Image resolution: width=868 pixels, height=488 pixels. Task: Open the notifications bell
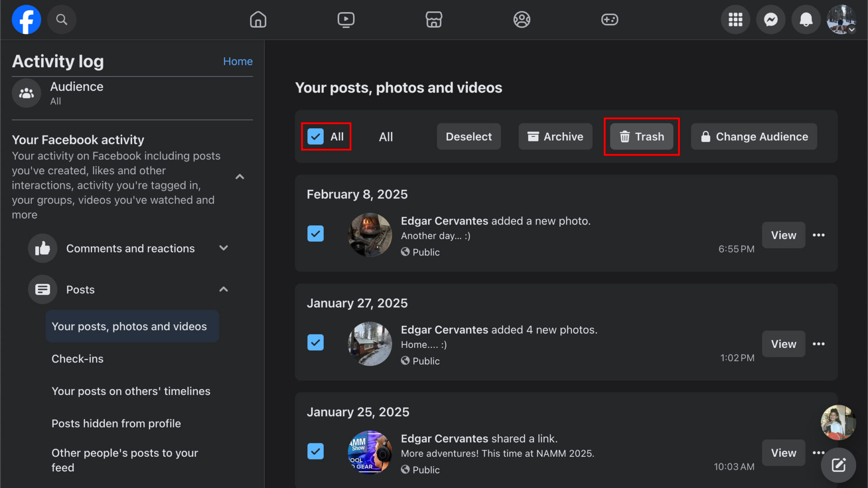806,19
